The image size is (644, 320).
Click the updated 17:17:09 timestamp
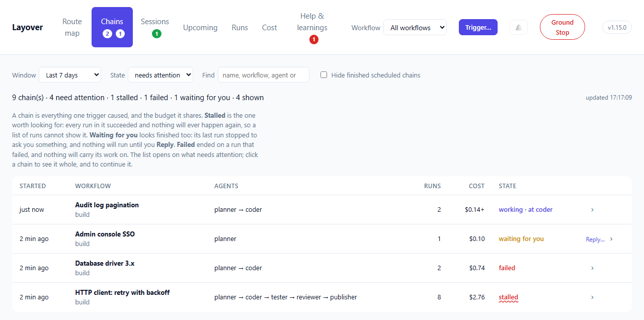point(609,98)
